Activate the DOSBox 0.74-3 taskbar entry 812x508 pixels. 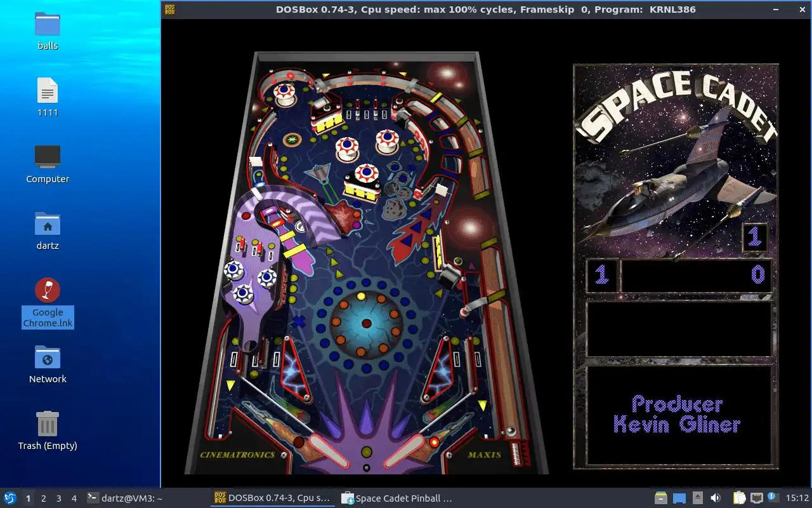[273, 498]
